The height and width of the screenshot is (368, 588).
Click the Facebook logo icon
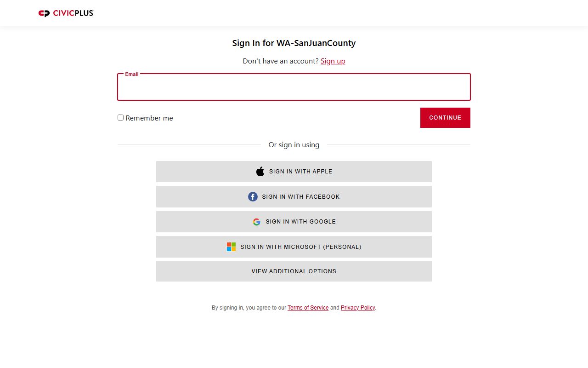pyautogui.click(x=253, y=197)
